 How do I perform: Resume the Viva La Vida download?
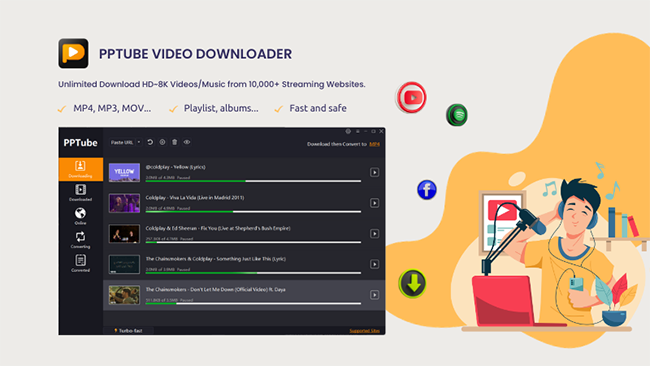click(374, 203)
